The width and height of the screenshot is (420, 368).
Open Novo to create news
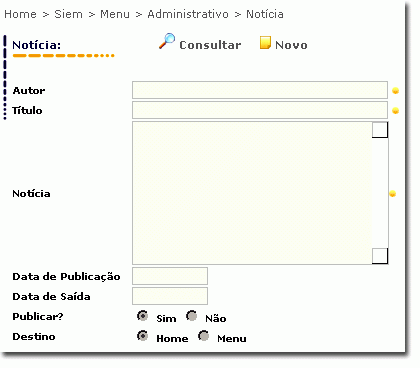click(291, 45)
